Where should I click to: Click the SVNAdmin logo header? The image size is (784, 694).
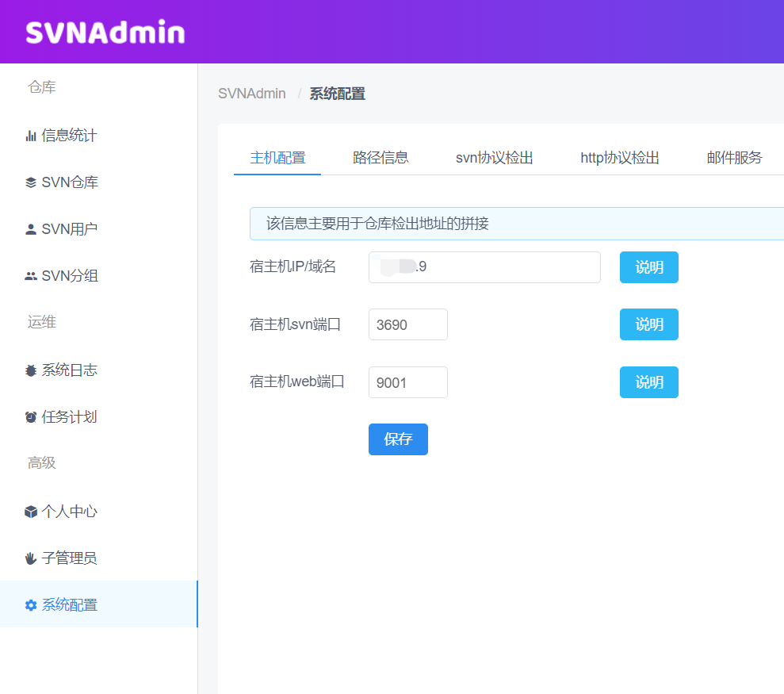(x=104, y=32)
